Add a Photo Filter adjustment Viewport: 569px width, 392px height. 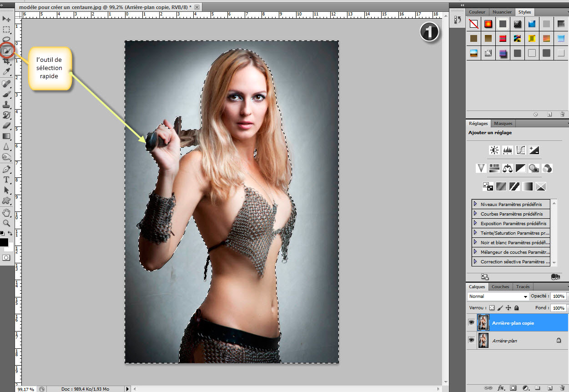click(534, 168)
